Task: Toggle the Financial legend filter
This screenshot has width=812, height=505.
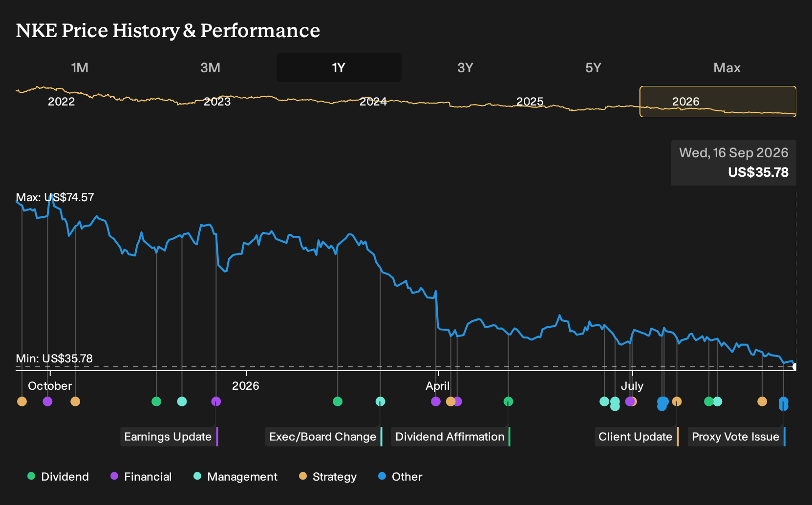Action: click(x=141, y=477)
